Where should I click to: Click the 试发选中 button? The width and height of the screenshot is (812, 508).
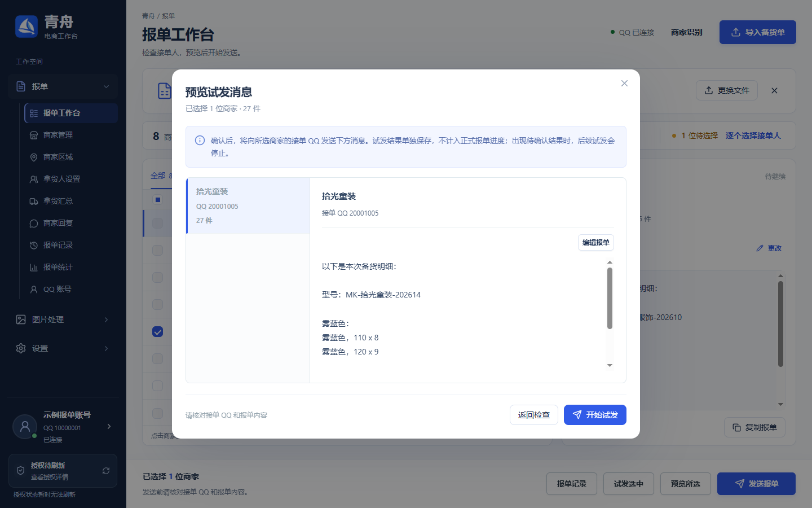click(x=629, y=484)
